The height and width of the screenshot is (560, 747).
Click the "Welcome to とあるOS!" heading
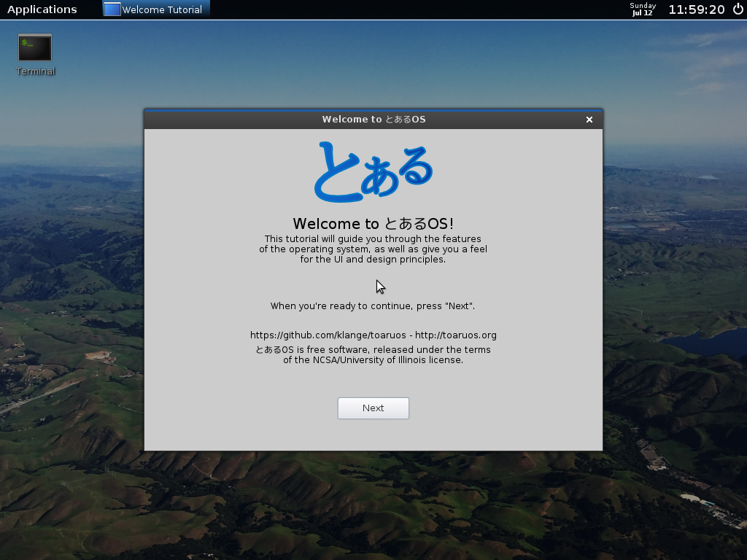[x=373, y=223]
